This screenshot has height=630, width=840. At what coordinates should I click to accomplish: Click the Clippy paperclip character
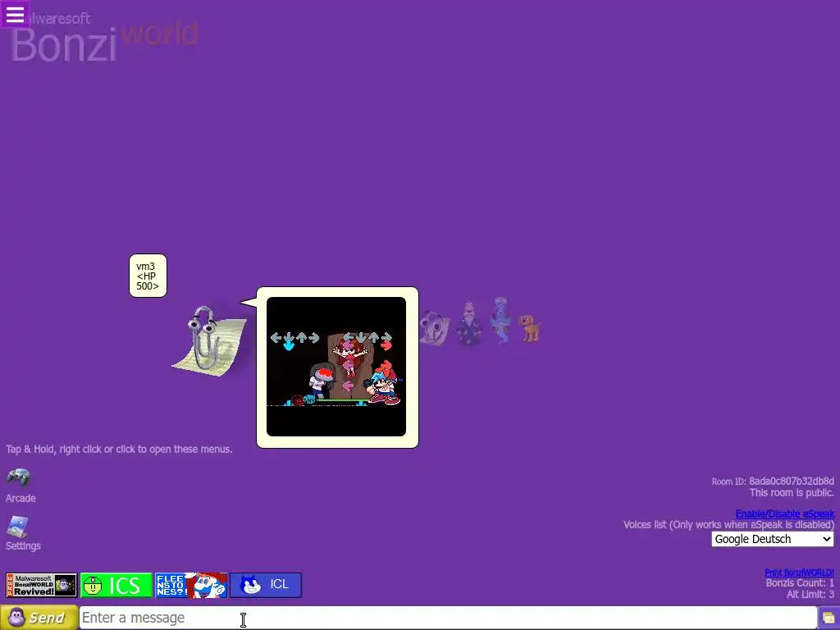(x=209, y=340)
